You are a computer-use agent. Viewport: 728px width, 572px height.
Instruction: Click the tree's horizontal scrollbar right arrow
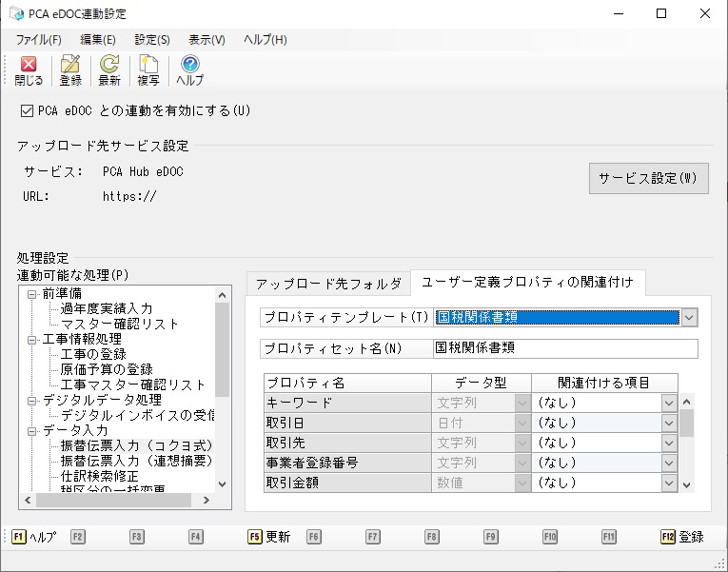(207, 500)
